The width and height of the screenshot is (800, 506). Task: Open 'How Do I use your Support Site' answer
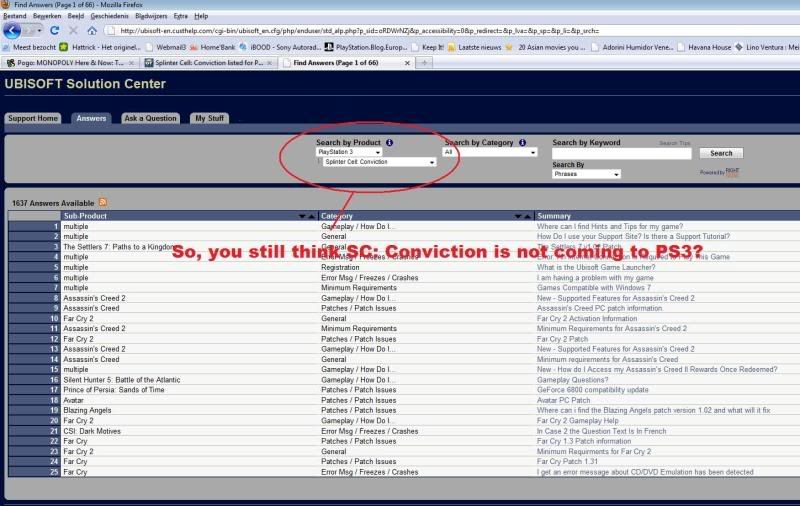[x=633, y=237]
